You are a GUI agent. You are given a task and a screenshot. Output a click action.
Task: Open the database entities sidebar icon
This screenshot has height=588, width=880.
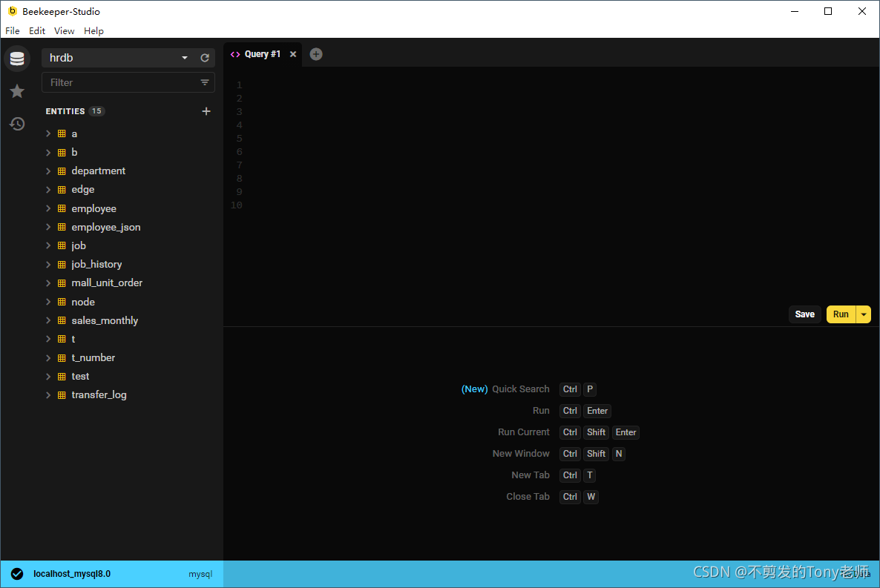[x=17, y=59]
